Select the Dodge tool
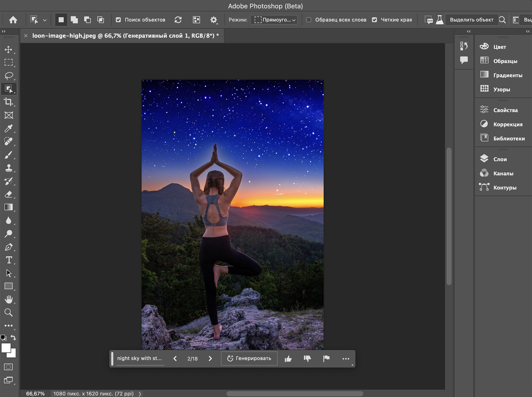This screenshot has width=532, height=397. (x=9, y=234)
